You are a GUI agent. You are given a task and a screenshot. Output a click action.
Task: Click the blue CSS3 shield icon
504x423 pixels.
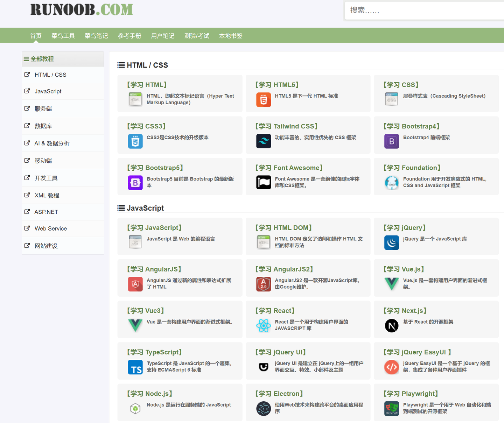point(135,141)
